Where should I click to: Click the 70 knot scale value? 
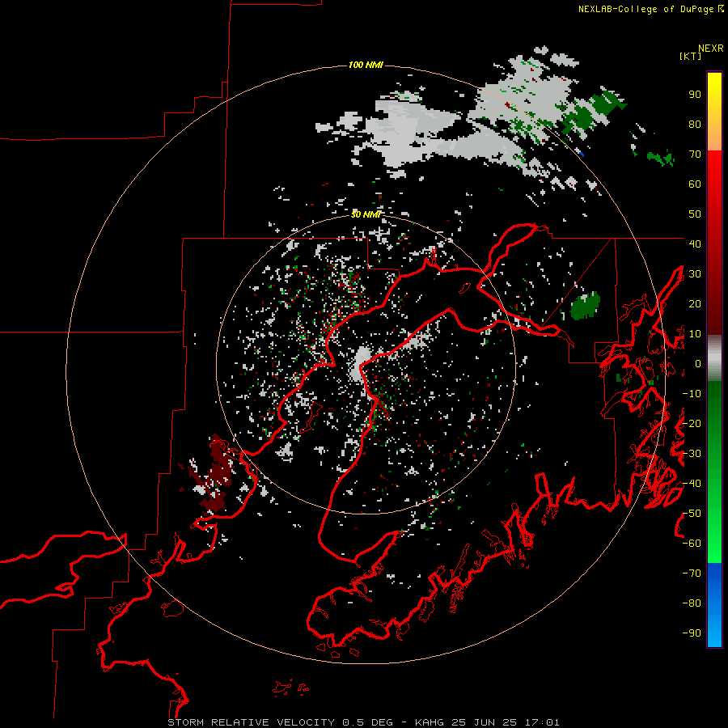pyautogui.click(x=695, y=154)
